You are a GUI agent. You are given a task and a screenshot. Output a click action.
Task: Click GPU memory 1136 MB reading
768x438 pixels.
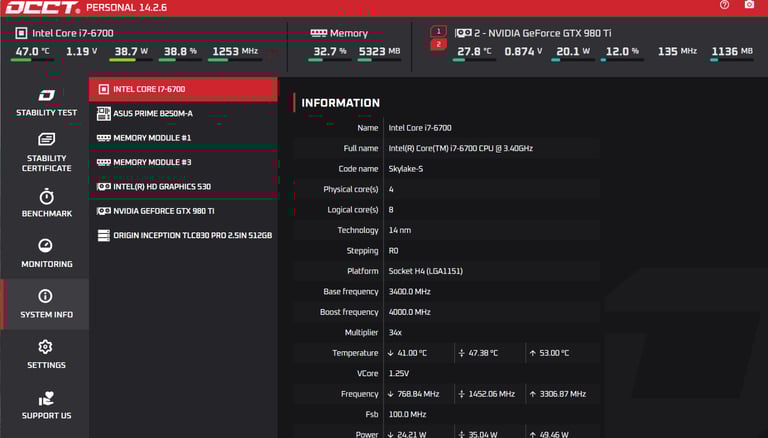coord(732,51)
